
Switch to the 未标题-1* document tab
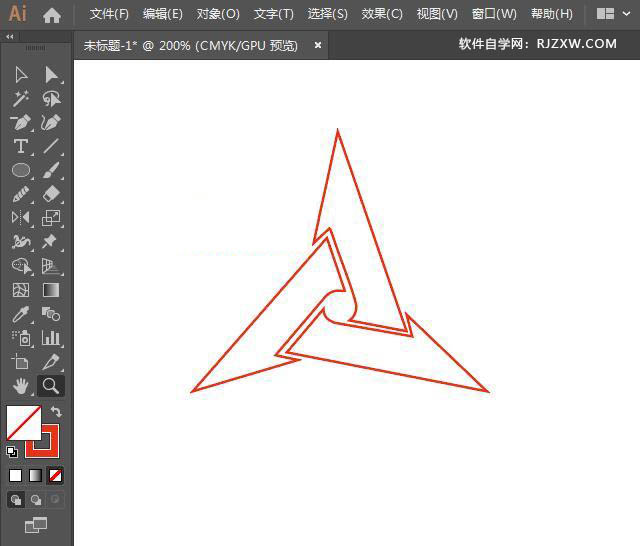coord(190,45)
